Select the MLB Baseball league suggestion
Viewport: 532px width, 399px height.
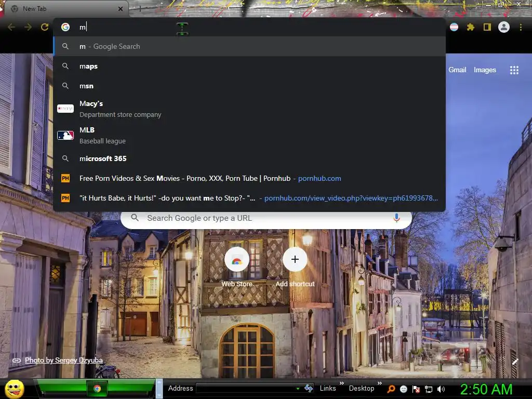tap(249, 136)
